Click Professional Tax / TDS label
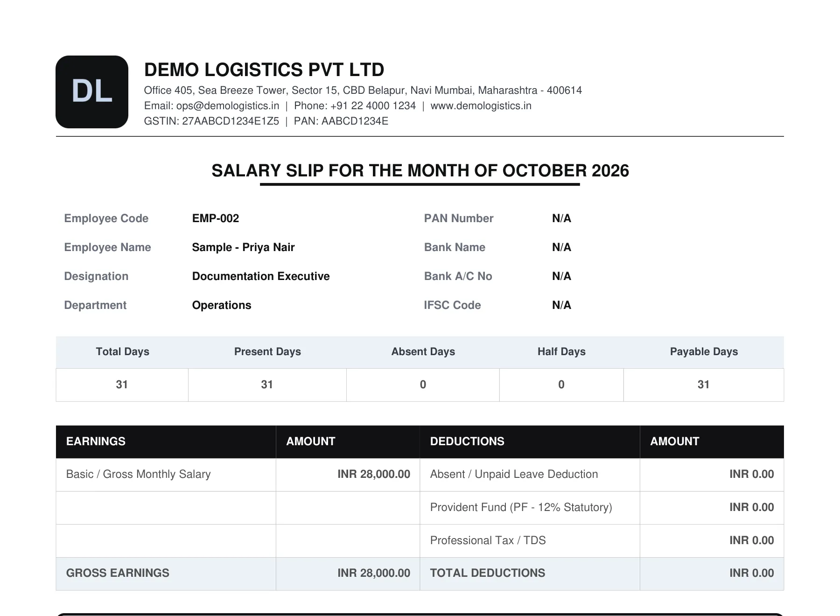The image size is (840, 616). click(x=488, y=540)
